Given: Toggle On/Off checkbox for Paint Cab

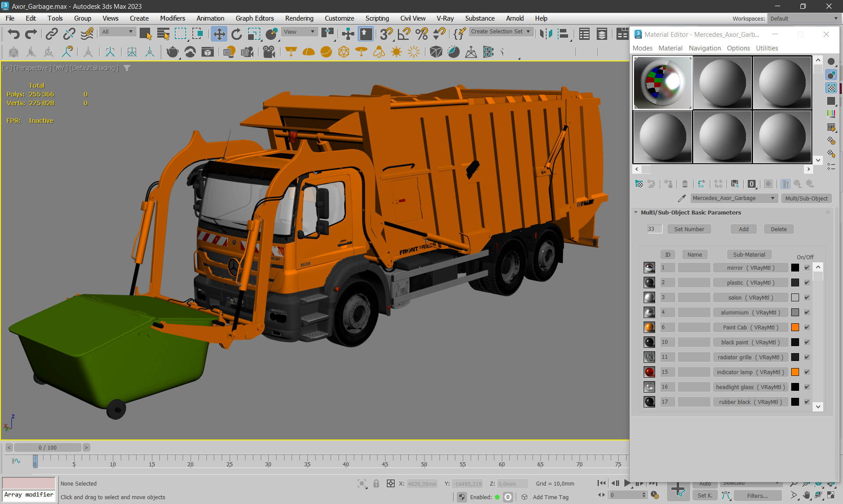Looking at the screenshot, I should click(807, 327).
